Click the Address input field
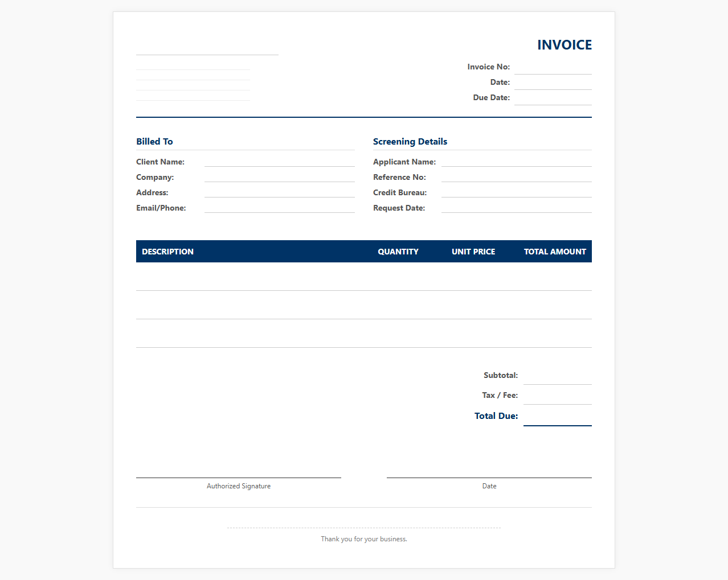The height and width of the screenshot is (580, 728). point(280,192)
